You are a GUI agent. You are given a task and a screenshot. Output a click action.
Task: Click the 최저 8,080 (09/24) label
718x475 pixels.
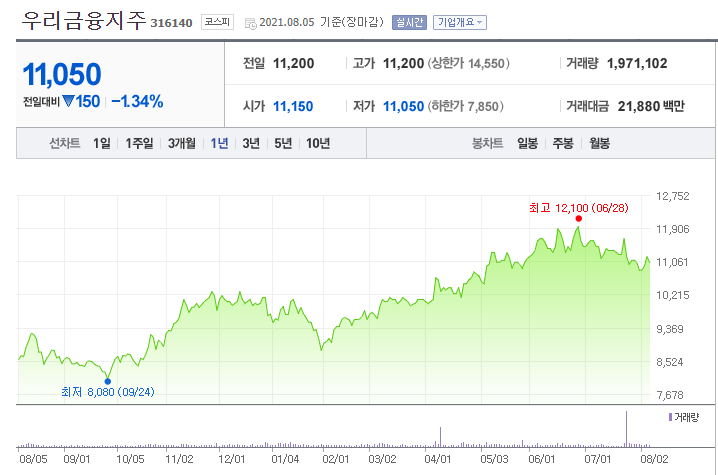[108, 392]
